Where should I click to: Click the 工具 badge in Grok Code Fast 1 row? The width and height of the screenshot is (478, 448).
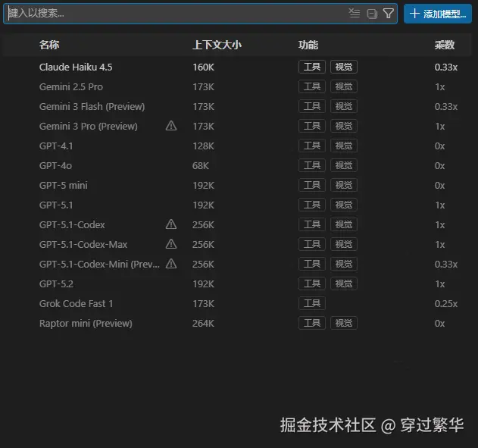click(x=312, y=303)
